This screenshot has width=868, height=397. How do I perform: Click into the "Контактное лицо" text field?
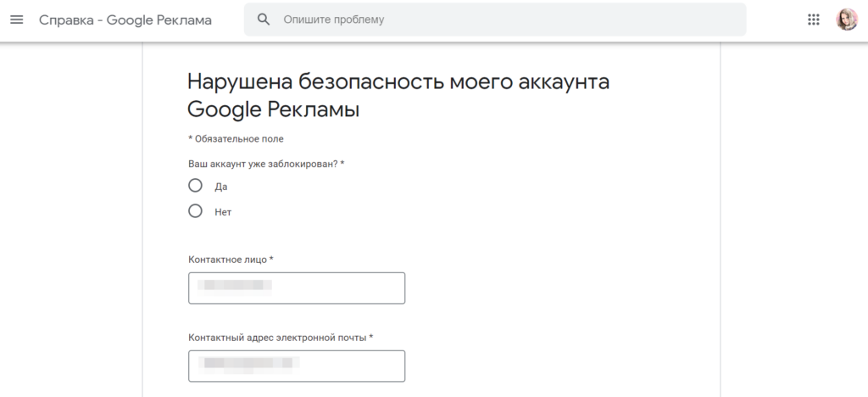click(x=339, y=288)
